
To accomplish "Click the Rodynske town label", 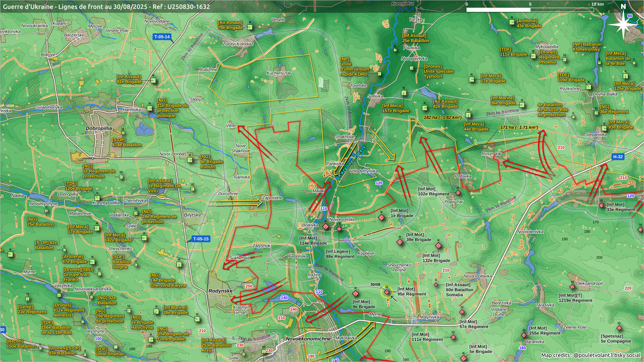I will click(x=220, y=291).
